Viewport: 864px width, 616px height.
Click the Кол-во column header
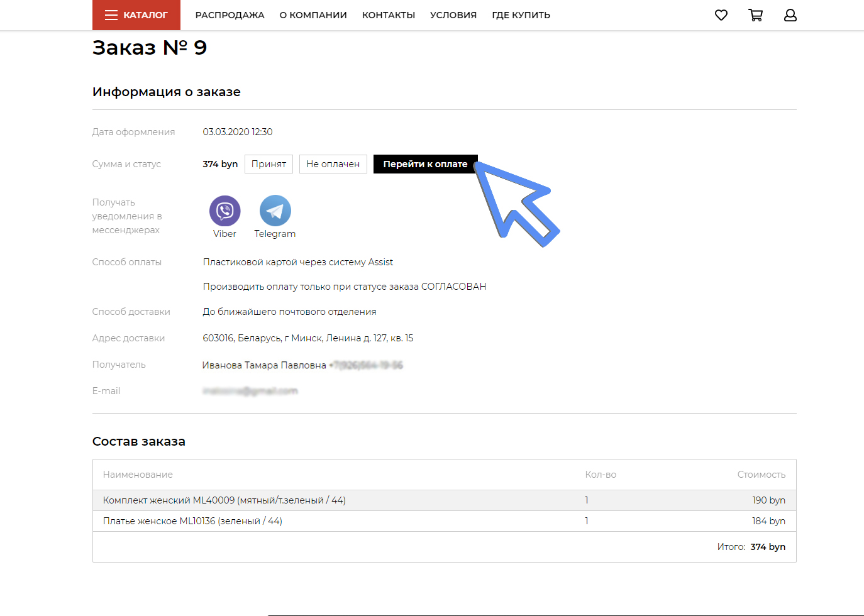tap(601, 475)
